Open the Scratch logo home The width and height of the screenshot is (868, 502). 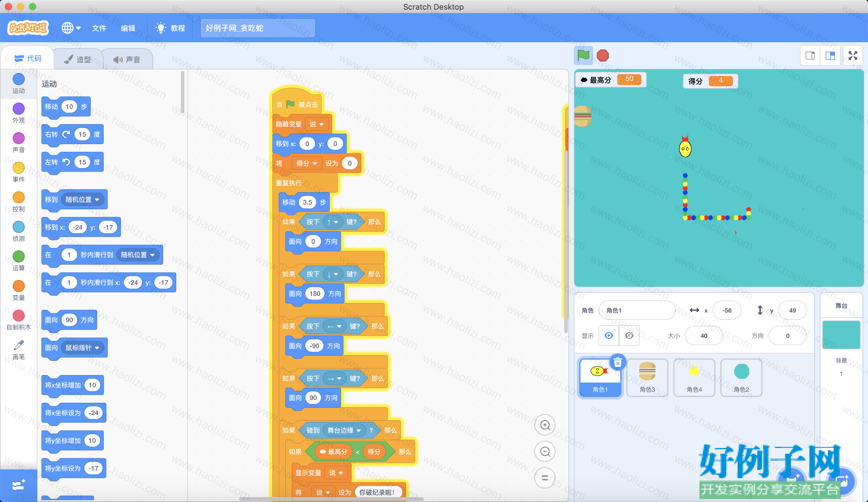pyautogui.click(x=28, y=28)
